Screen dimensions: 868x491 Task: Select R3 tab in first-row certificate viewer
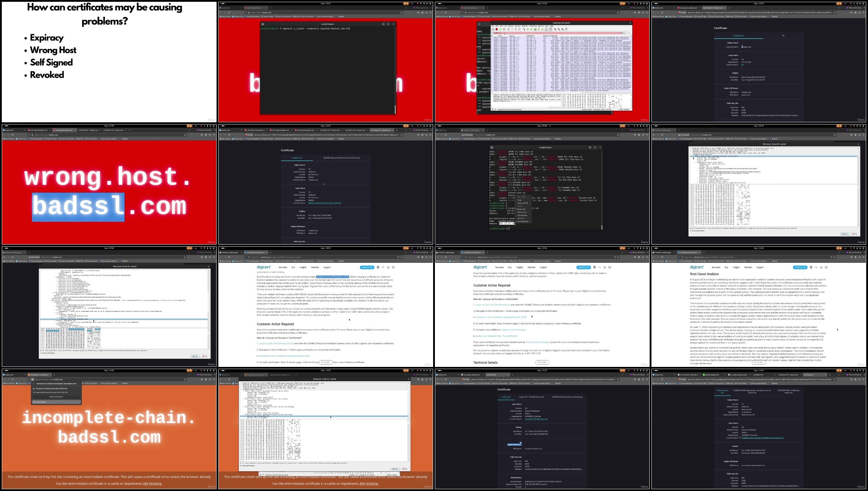point(783,36)
